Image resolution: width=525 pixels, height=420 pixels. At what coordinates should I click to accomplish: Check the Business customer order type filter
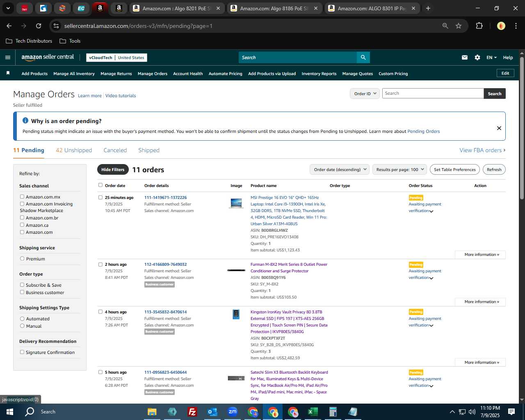pos(22,292)
